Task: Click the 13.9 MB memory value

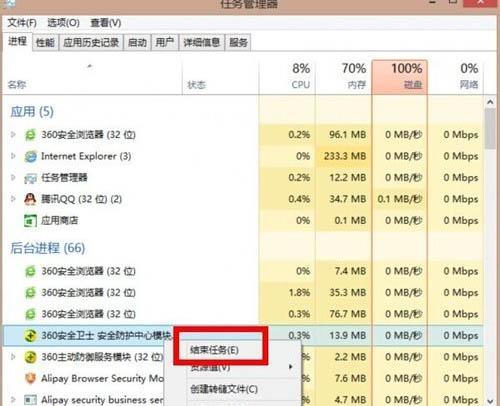Action: (x=348, y=335)
